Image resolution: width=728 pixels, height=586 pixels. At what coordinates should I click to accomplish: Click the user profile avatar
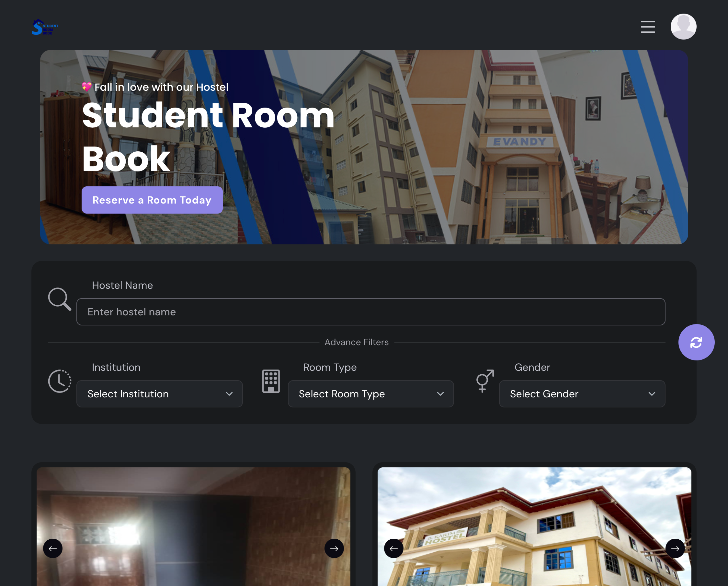tap(683, 26)
